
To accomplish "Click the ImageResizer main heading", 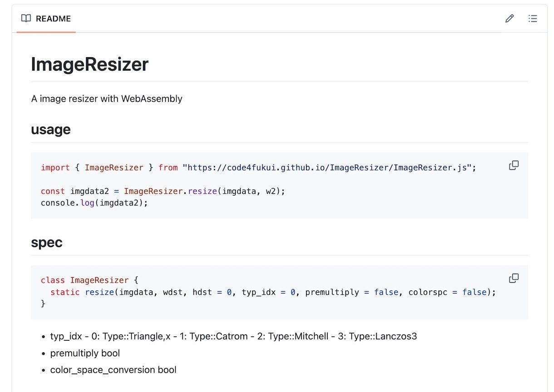I will (89, 64).
